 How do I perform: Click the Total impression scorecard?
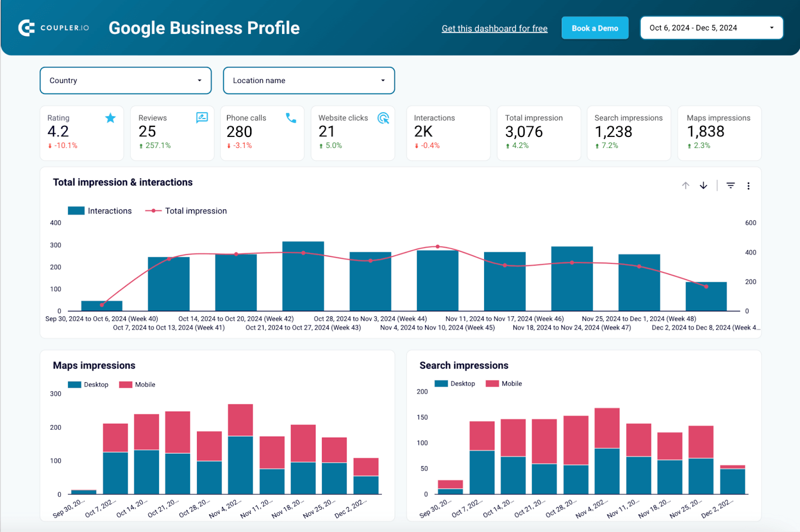(538, 133)
